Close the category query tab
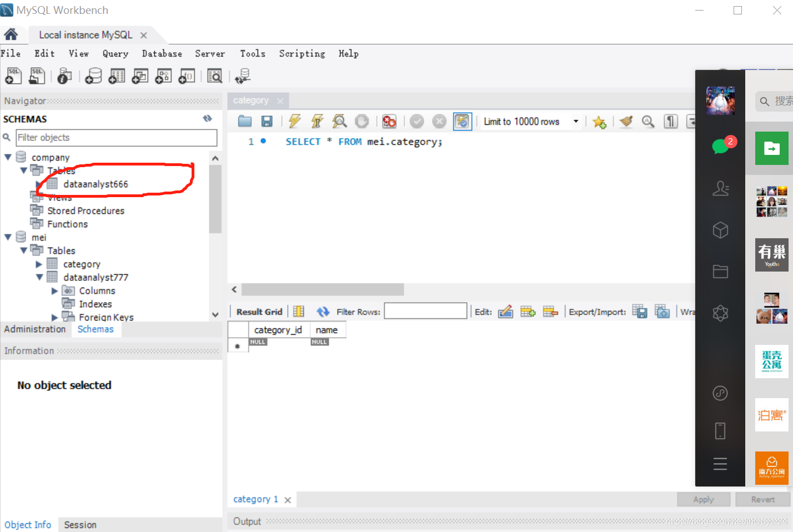This screenshot has height=532, width=793. 280,101
